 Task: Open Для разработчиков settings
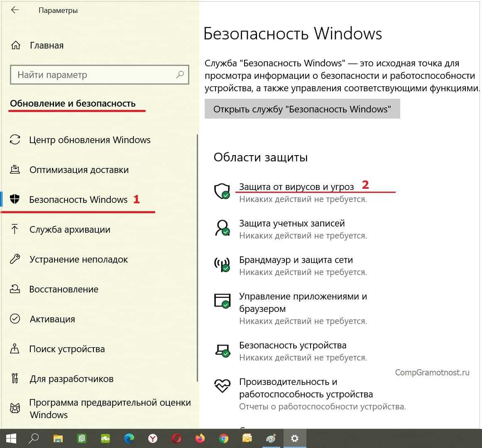pos(71,379)
